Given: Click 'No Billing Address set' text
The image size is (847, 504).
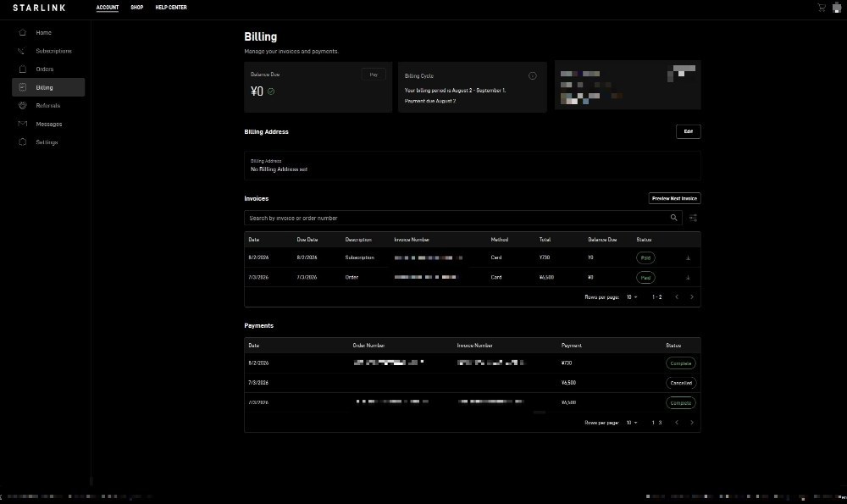Looking at the screenshot, I should [x=279, y=169].
